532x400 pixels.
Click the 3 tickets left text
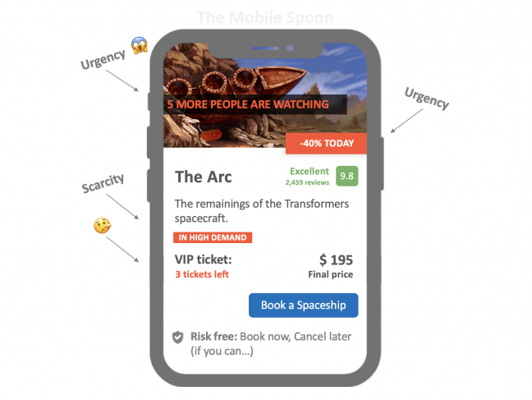pos(202,274)
